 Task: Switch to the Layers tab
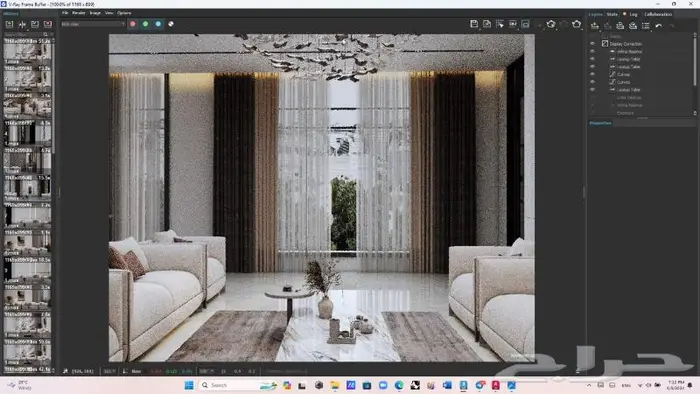click(595, 14)
